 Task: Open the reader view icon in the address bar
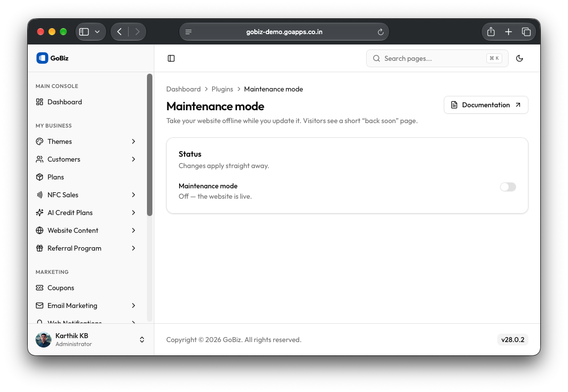pos(189,32)
